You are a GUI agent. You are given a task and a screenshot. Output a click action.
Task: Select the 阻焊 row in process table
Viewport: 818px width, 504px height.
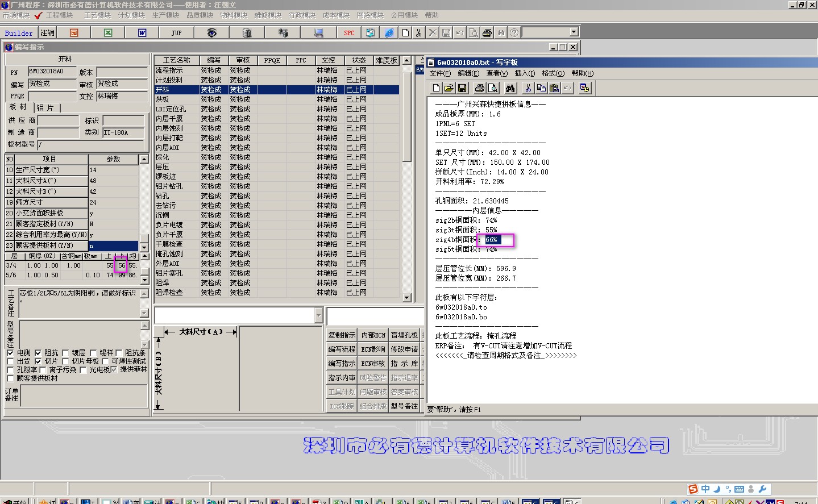point(277,283)
